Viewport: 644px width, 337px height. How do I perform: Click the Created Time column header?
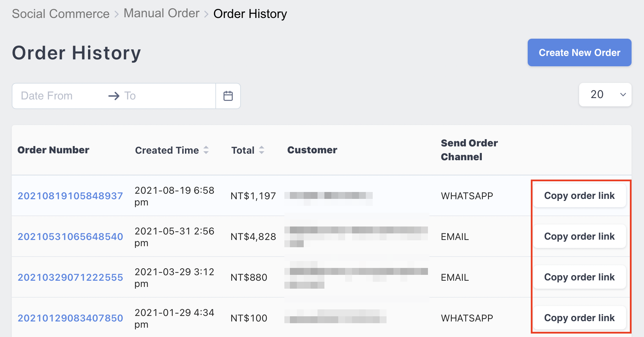167,150
